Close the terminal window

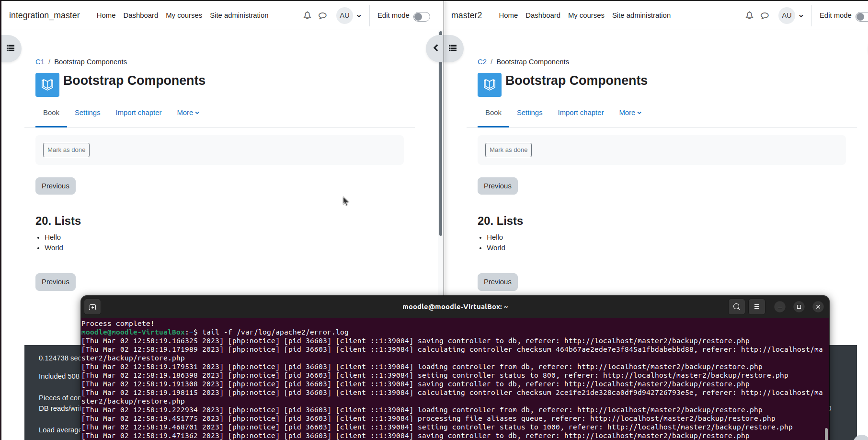(818, 307)
